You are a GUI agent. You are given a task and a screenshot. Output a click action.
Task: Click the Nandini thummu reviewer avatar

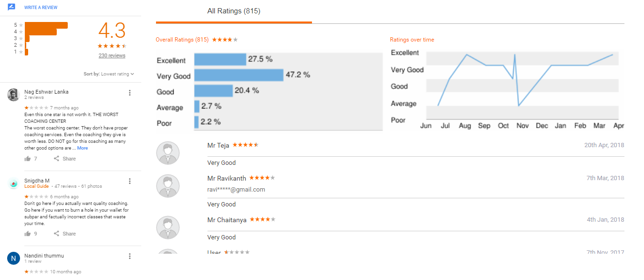[13, 258]
